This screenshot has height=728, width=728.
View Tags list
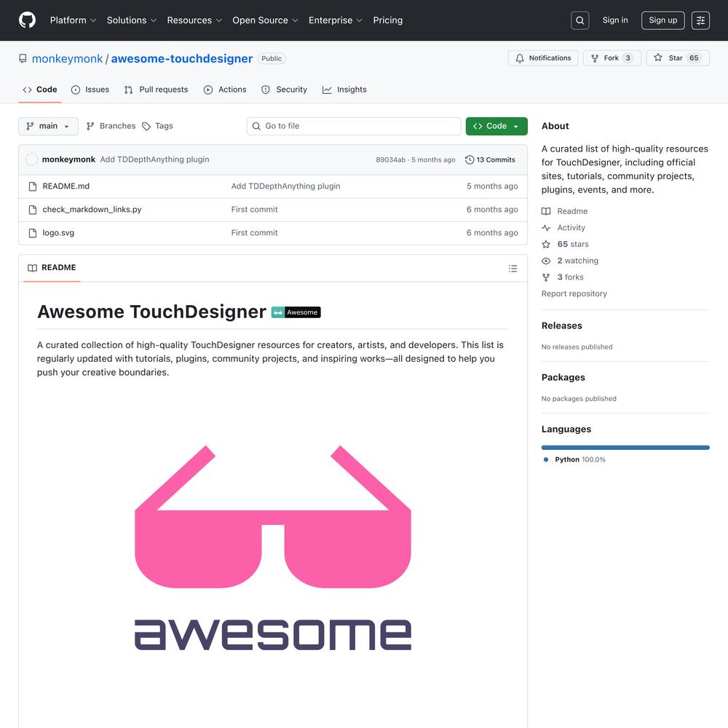(x=157, y=126)
